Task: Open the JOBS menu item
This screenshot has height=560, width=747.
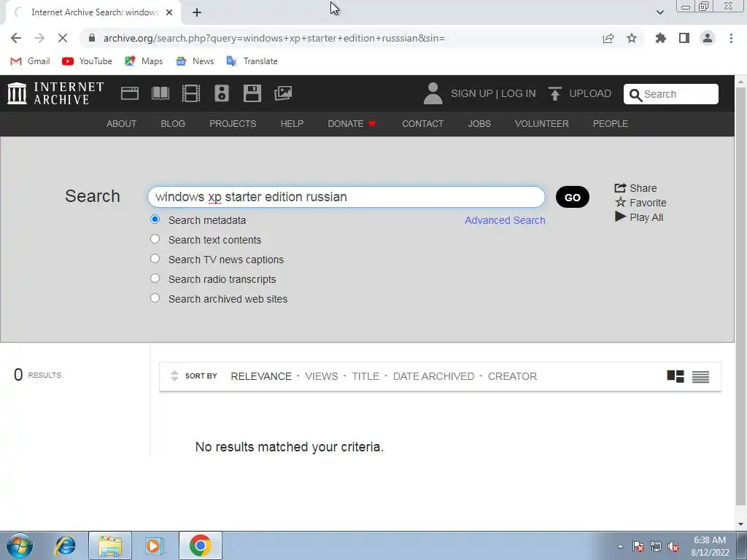Action: coord(479,124)
